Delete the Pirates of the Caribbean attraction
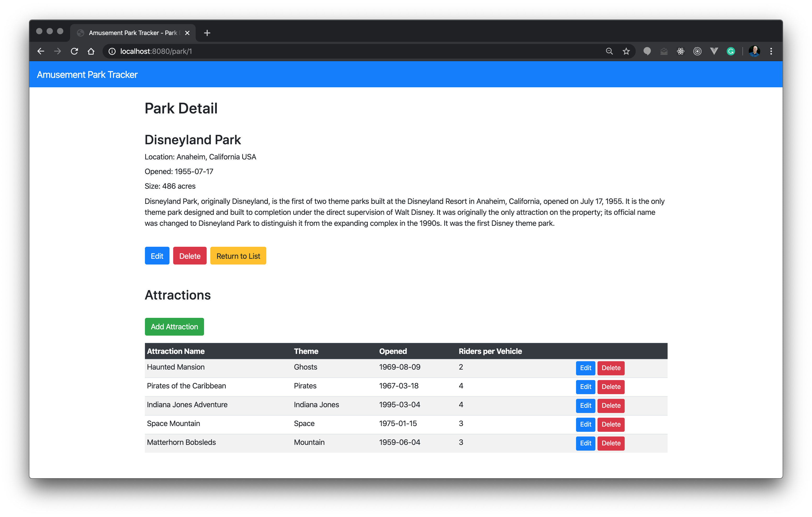Image resolution: width=812 pixels, height=517 pixels. pyautogui.click(x=611, y=387)
